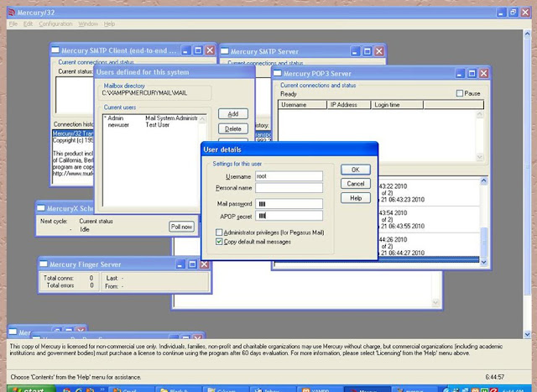
Task: Click Add in Users defined dialog
Action: [233, 114]
